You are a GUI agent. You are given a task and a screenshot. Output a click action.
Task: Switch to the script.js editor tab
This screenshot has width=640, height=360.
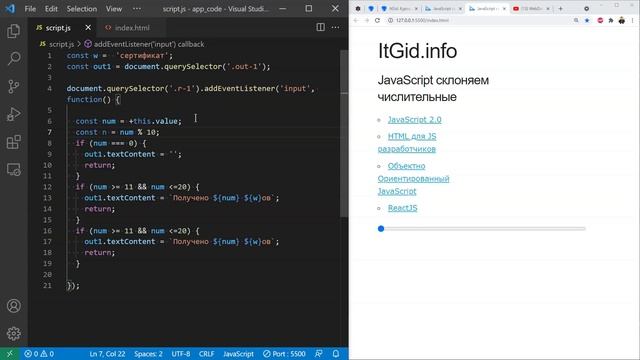(58, 28)
